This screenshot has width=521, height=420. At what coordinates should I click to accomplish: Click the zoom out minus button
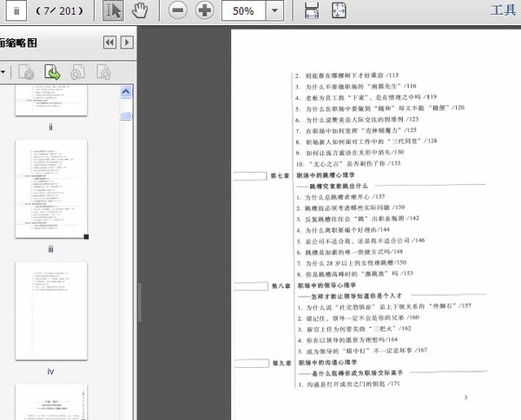tap(177, 11)
